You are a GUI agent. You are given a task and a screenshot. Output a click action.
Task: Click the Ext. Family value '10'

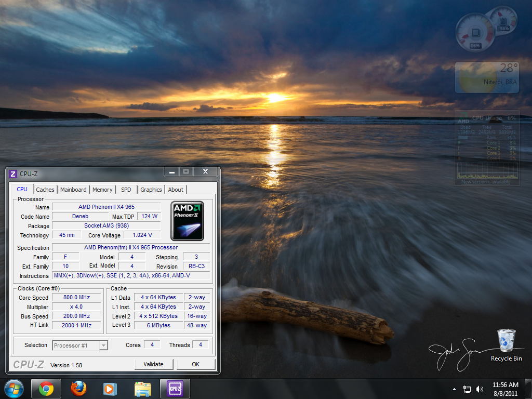click(65, 267)
